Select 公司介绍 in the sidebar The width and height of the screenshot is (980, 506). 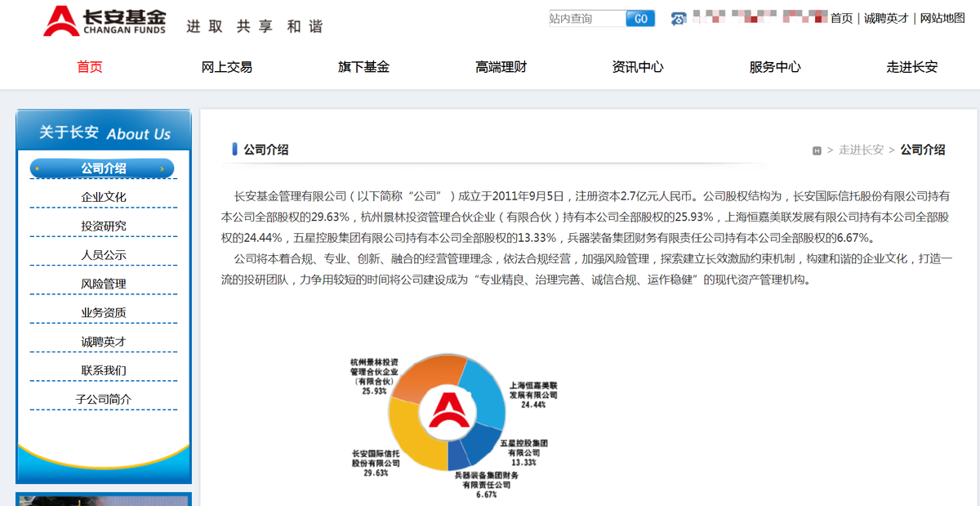click(x=103, y=168)
